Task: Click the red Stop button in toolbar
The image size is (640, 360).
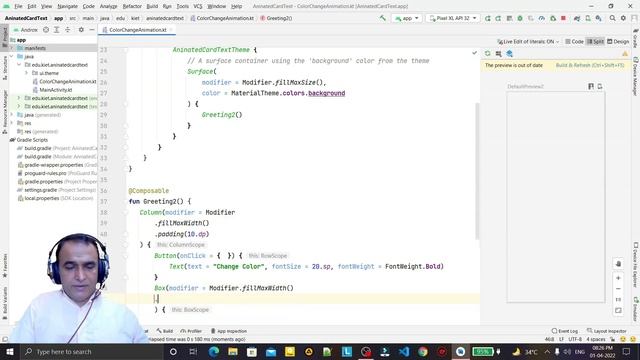Action: click(x=564, y=18)
